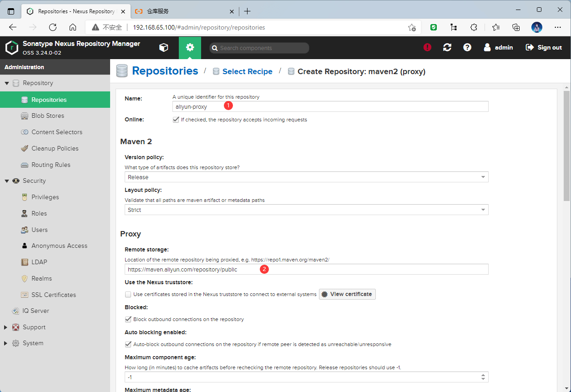Open the browser Favorites list icon

click(x=495, y=27)
